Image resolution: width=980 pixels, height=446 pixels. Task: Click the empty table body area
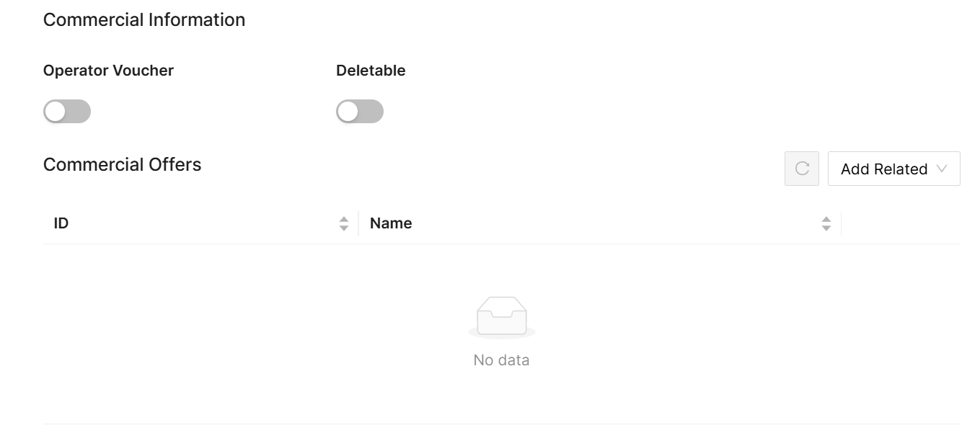click(x=216, y=331)
